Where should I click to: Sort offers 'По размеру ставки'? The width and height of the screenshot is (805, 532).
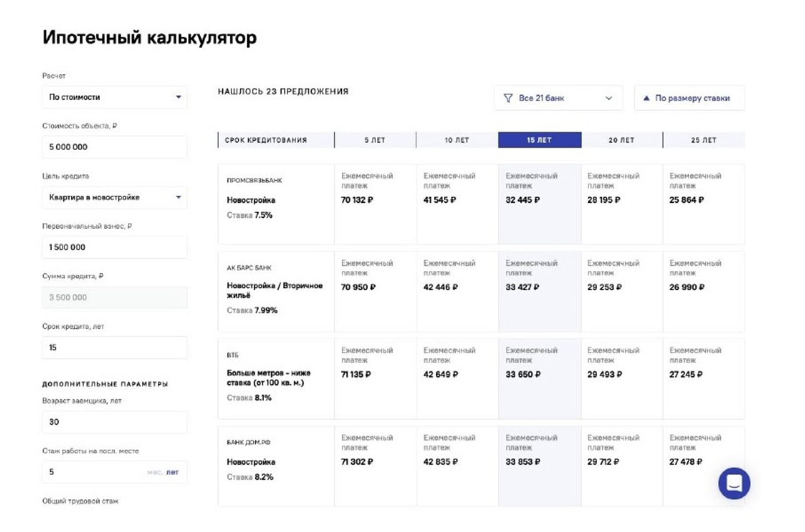click(689, 98)
